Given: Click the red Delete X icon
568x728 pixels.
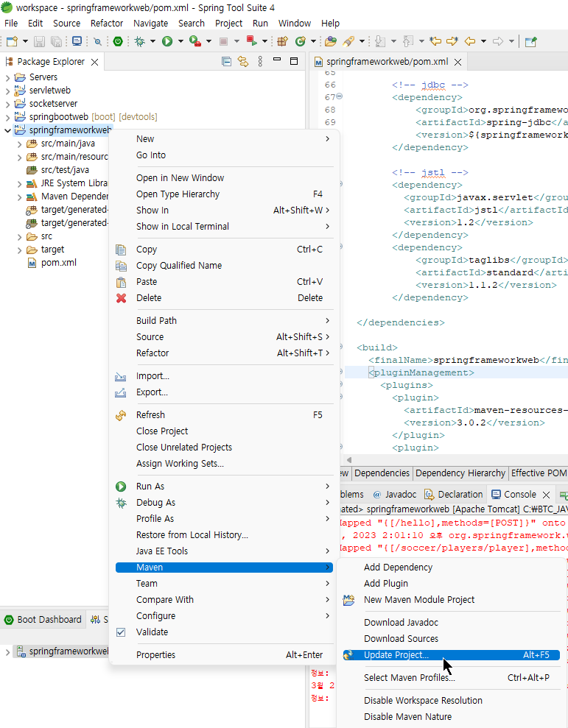Looking at the screenshot, I should tap(122, 298).
